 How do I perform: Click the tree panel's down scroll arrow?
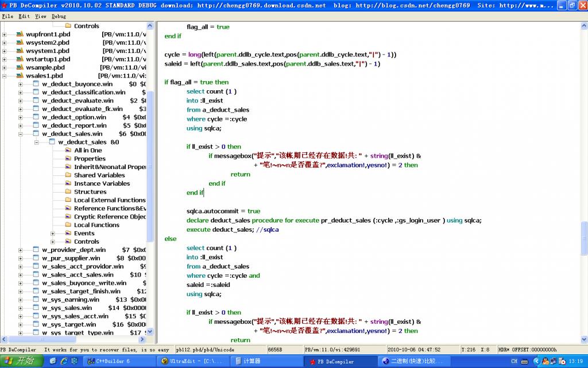click(149, 331)
